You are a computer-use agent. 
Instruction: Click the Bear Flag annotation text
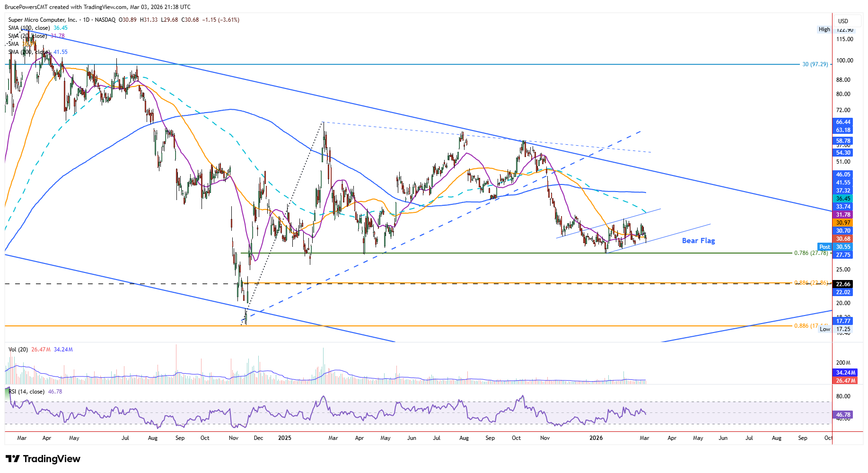[698, 241]
